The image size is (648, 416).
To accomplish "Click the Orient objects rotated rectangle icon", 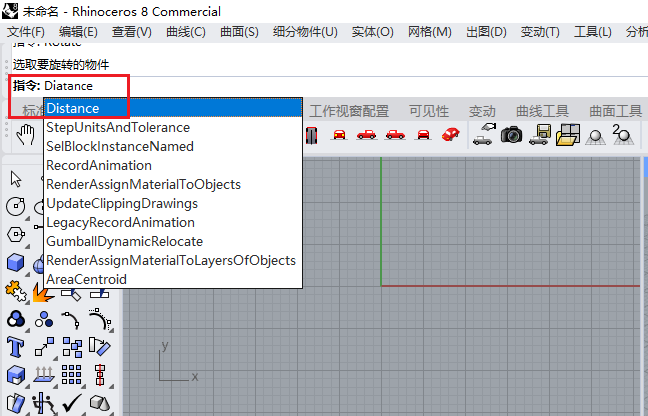I will point(100,347).
